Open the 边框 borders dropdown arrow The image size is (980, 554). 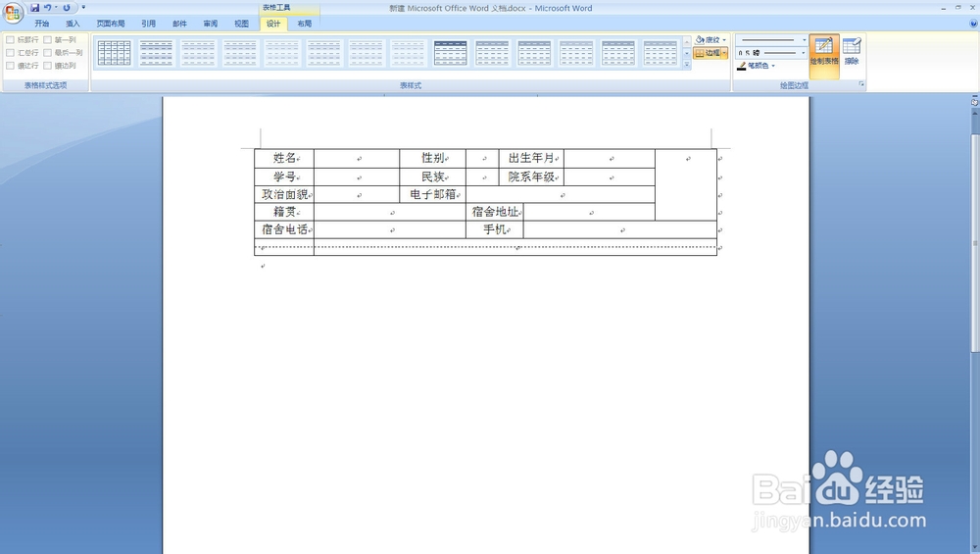pyautogui.click(x=725, y=53)
